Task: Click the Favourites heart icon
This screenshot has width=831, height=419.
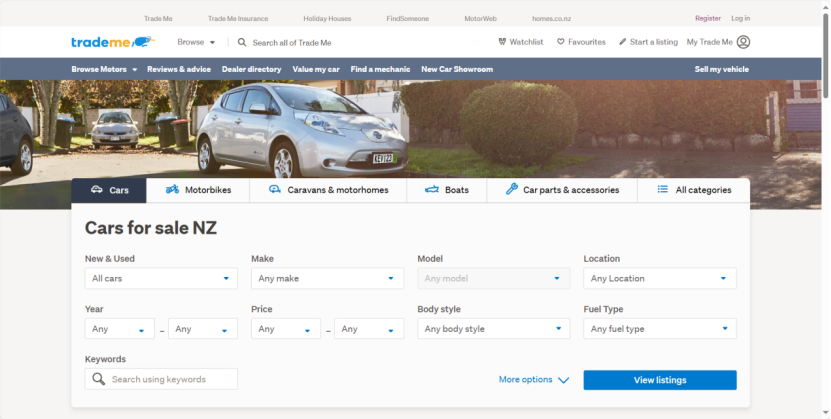Action: click(561, 42)
